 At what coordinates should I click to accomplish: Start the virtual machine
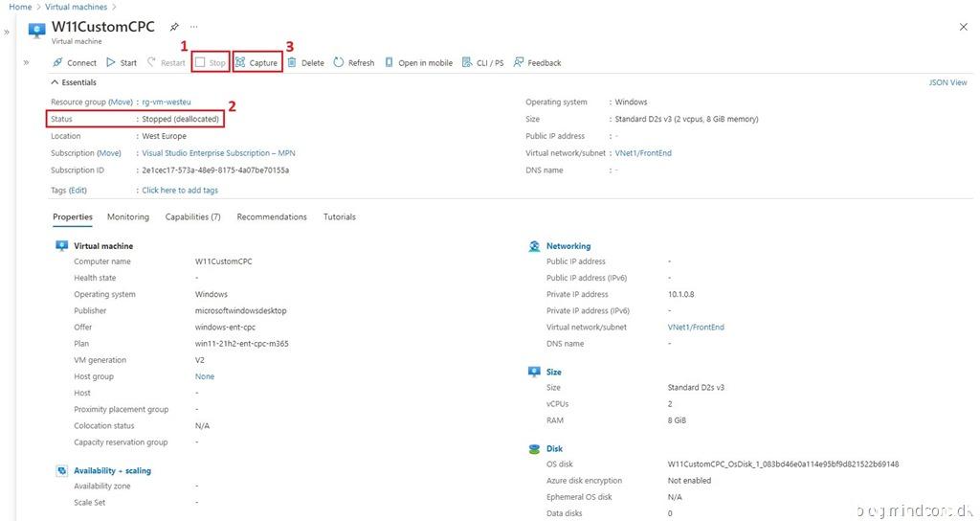(x=122, y=63)
